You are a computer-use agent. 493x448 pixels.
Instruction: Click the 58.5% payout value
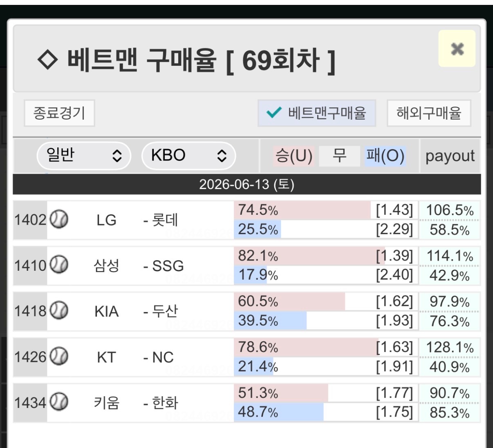[450, 230]
